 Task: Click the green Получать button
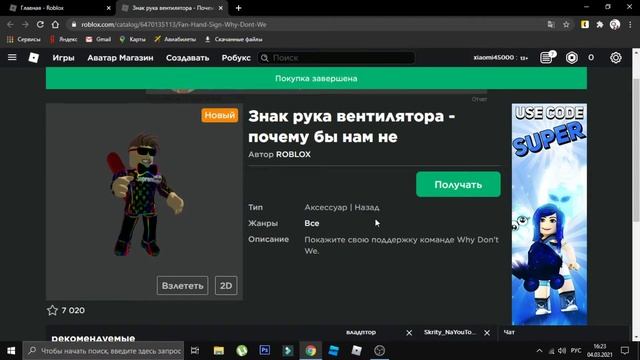[x=458, y=184]
